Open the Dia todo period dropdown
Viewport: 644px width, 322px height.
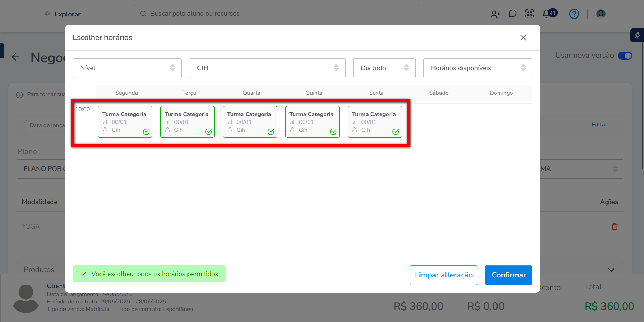(x=384, y=68)
